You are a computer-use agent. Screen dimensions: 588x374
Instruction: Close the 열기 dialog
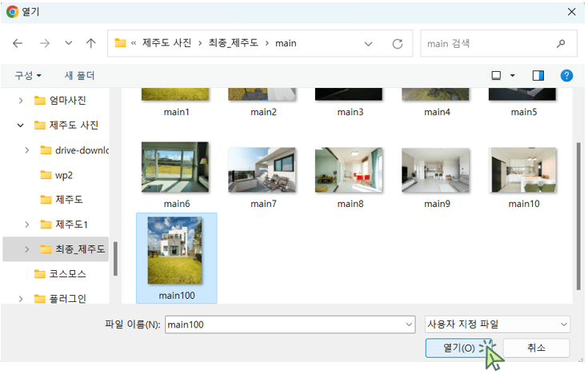click(x=571, y=12)
